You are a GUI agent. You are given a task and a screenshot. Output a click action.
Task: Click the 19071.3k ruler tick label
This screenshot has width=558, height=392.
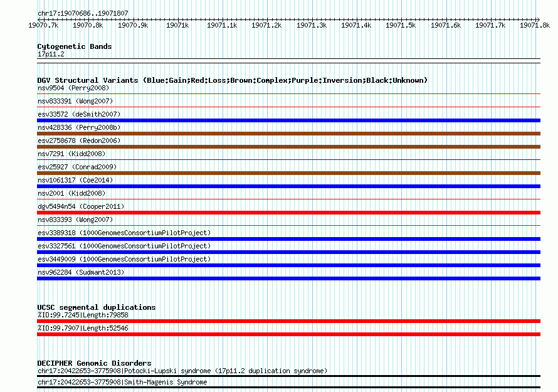tap(312, 25)
